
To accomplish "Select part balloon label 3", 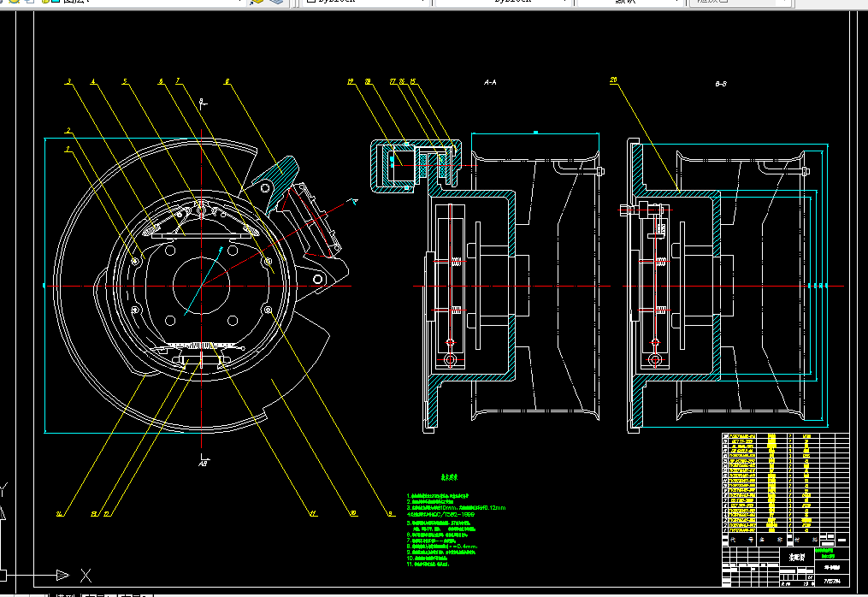I will click(69, 82).
